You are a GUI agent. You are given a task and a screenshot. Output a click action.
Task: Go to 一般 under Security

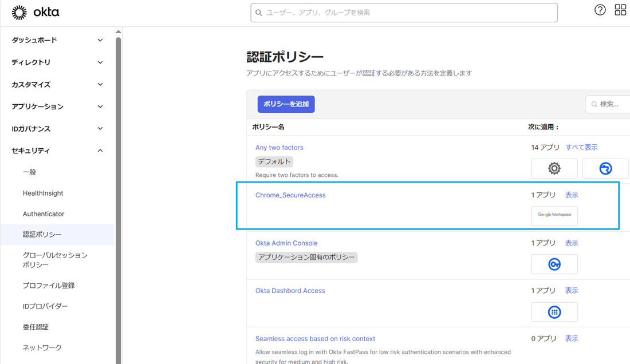click(29, 172)
